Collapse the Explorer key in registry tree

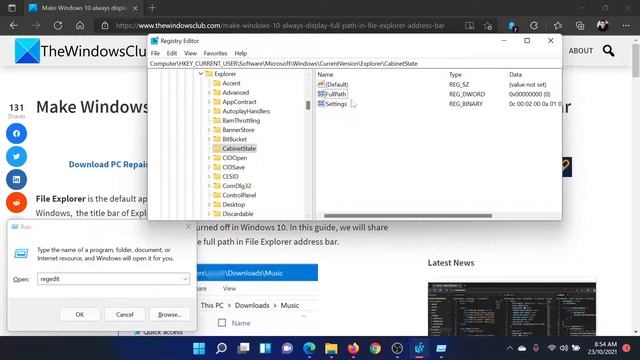tap(201, 74)
